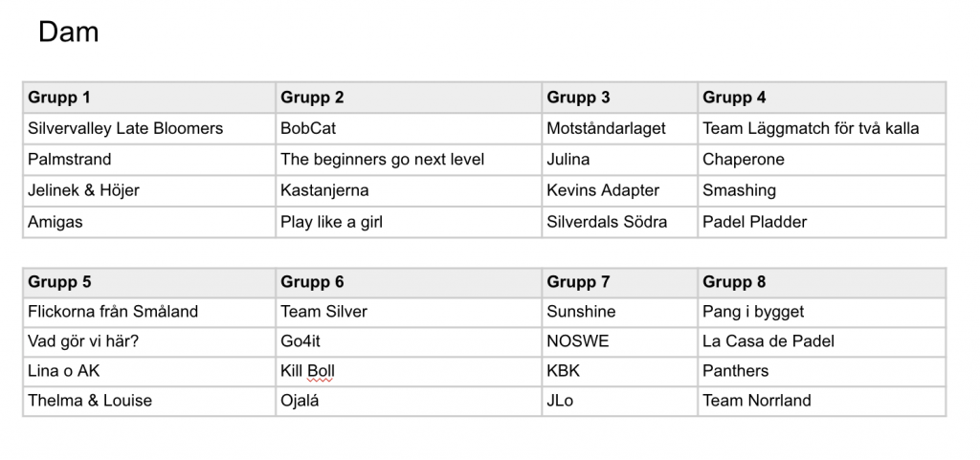Select the Flickorna från Småland cell

point(149,312)
